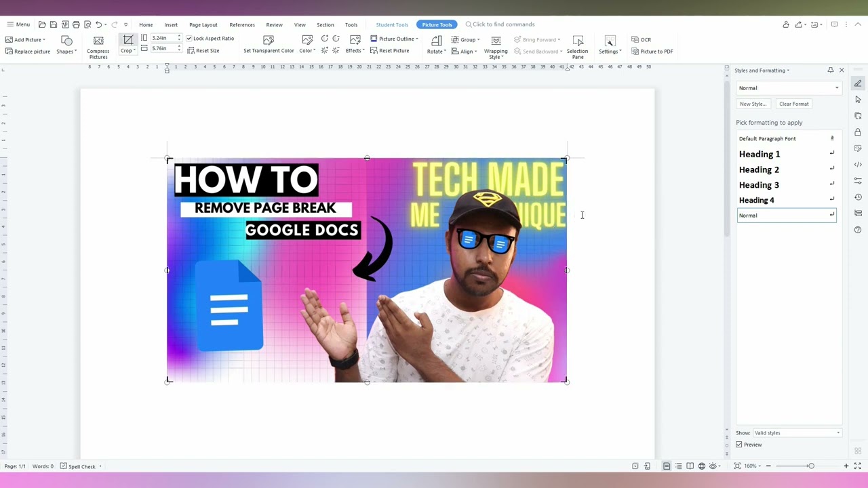
Task: Click the Set Transparent Color icon
Action: tap(269, 41)
